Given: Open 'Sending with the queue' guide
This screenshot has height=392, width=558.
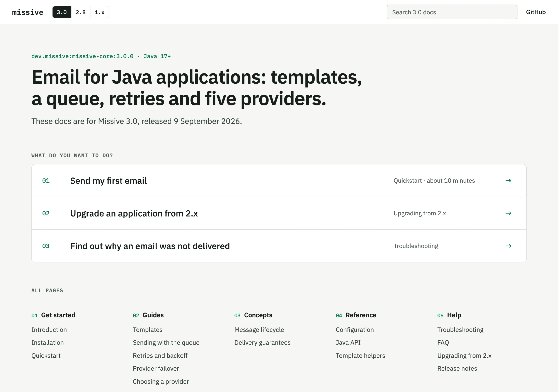Looking at the screenshot, I should (x=166, y=342).
